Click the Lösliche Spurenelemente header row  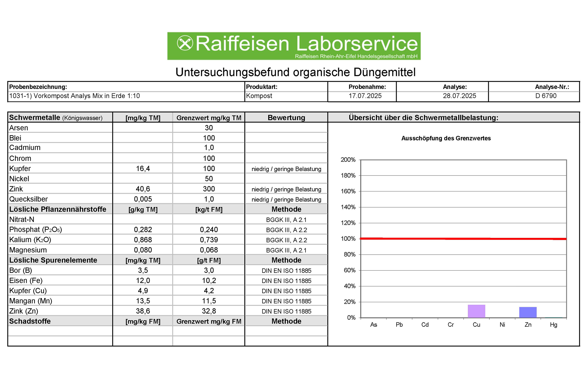pyautogui.click(x=53, y=260)
